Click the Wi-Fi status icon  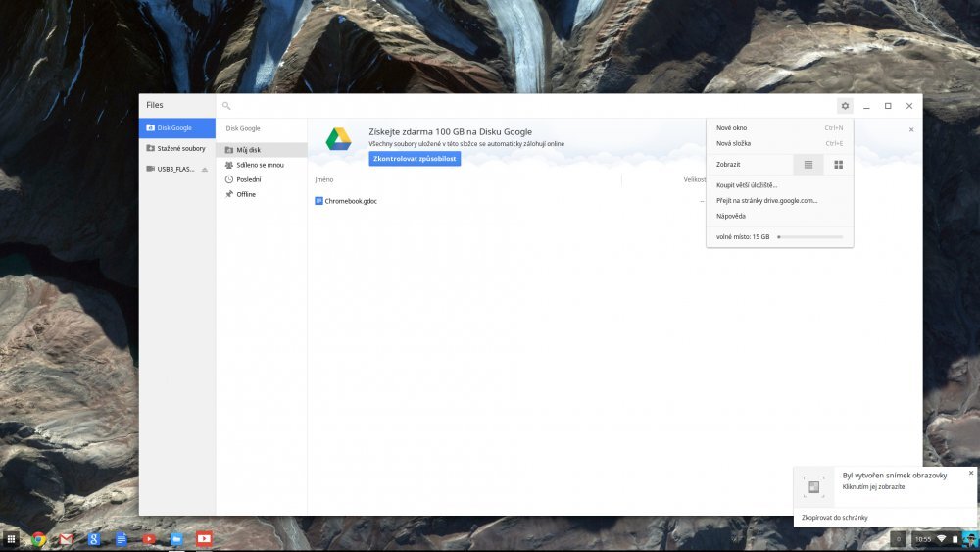click(941, 539)
